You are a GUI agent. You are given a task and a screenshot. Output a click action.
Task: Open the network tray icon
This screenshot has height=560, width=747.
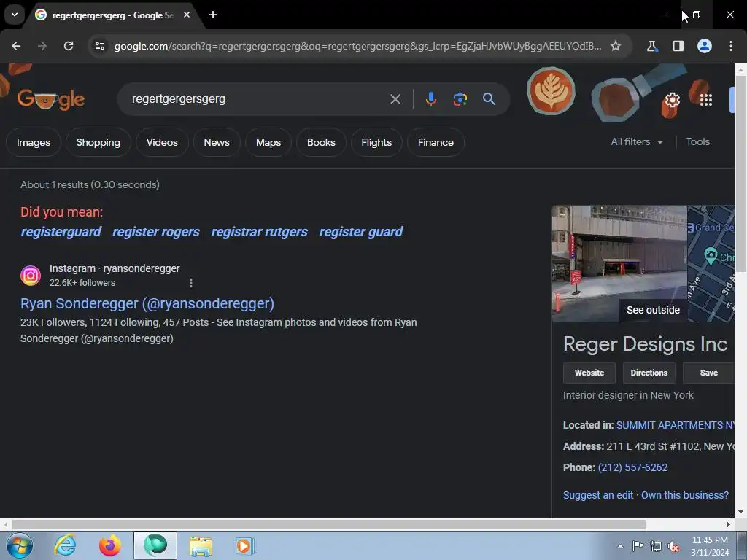pyautogui.click(x=656, y=546)
